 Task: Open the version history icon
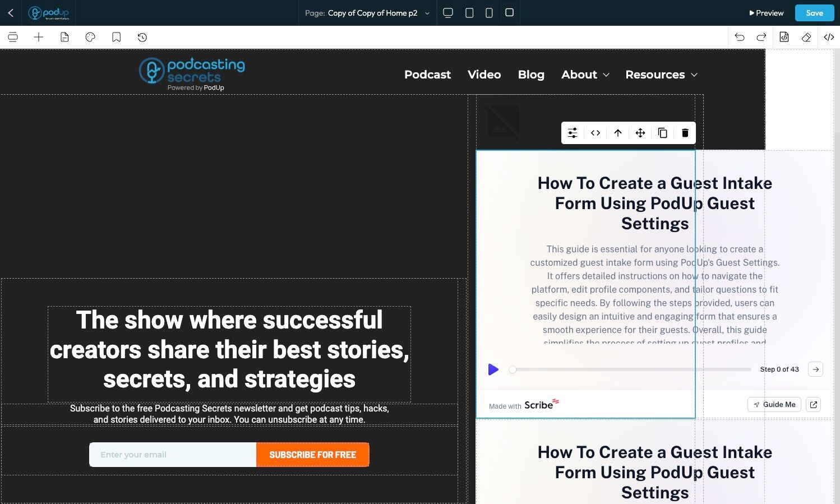pos(142,38)
